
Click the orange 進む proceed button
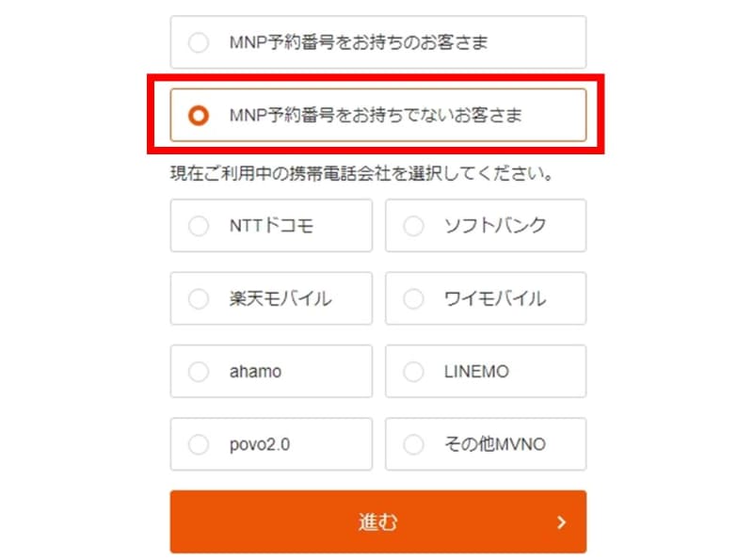[376, 521]
